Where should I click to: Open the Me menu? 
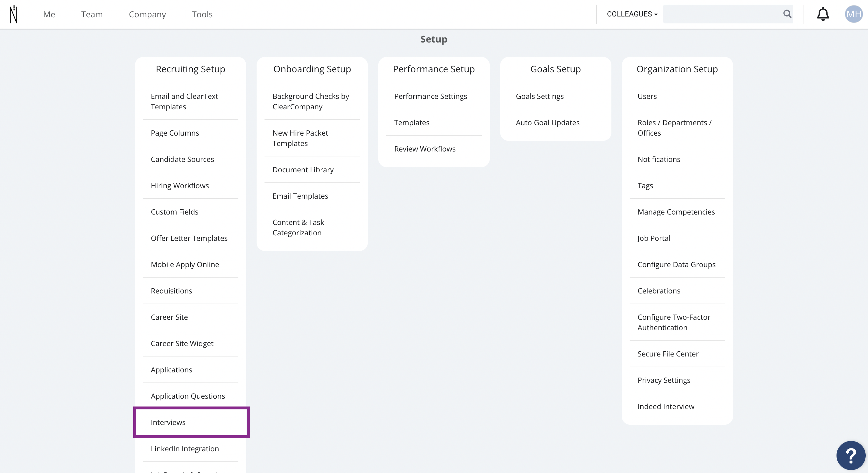point(49,14)
